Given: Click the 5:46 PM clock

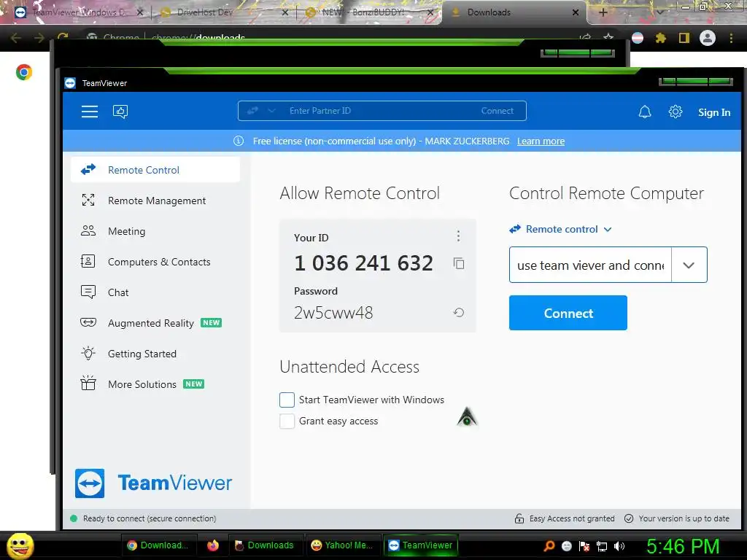Looking at the screenshot, I should click(x=683, y=546).
